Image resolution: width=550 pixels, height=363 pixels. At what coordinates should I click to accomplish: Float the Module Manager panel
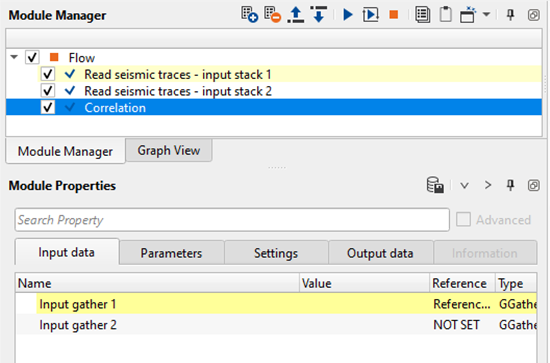click(534, 15)
